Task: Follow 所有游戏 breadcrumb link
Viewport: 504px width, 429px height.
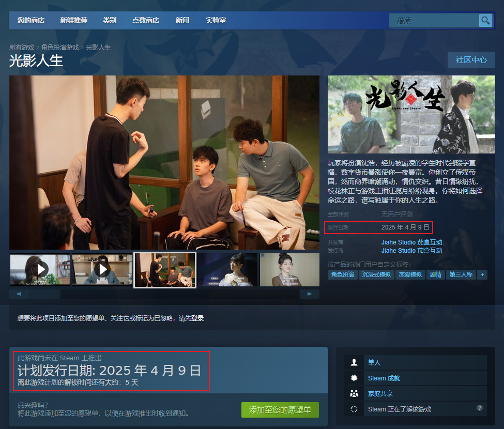Action: (22, 47)
